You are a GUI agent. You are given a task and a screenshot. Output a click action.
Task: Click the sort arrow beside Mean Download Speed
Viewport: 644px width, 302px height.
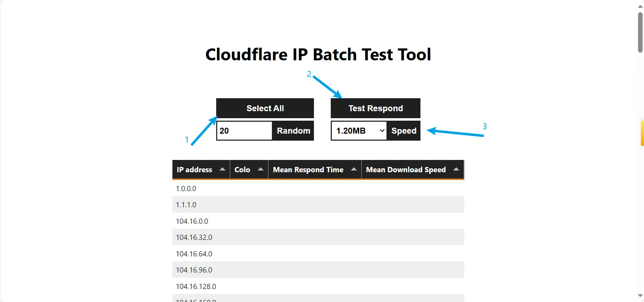point(456,169)
